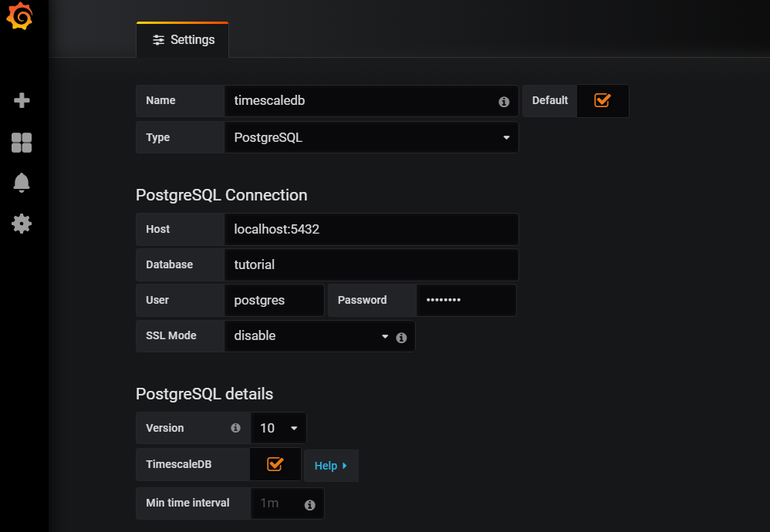Click the SSL Mode info icon
The height and width of the screenshot is (532, 770).
click(x=401, y=338)
